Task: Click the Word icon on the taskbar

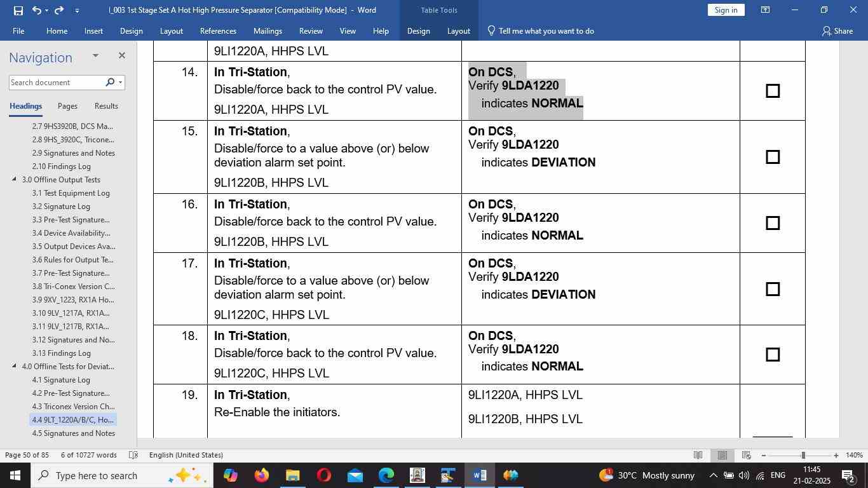Action: click(x=479, y=475)
